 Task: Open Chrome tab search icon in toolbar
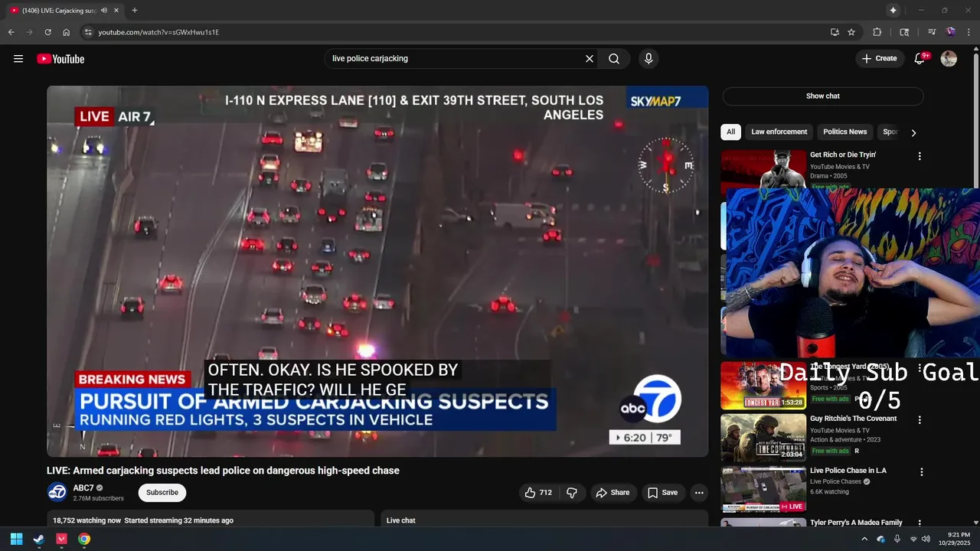[904, 32]
